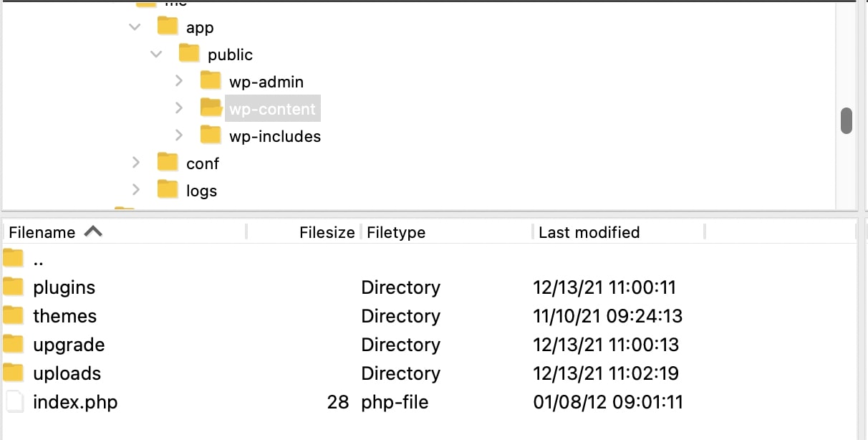Expand the logs folder tree node
Screen dimensions: 868x440
[x=136, y=190]
